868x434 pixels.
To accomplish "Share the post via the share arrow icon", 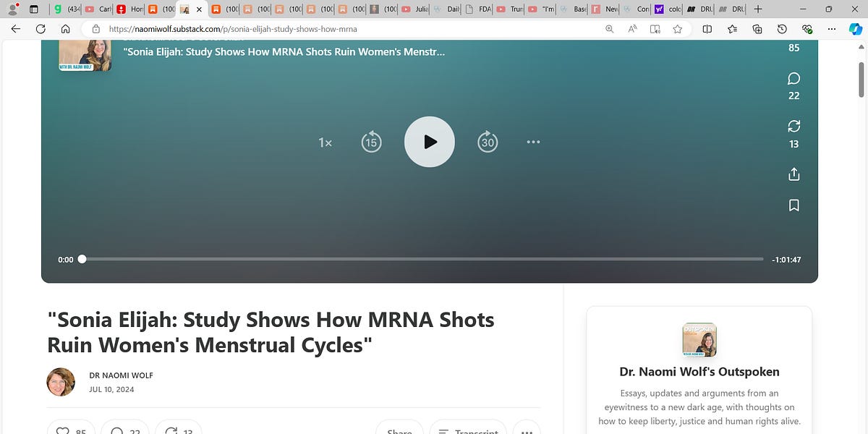I will [x=793, y=174].
